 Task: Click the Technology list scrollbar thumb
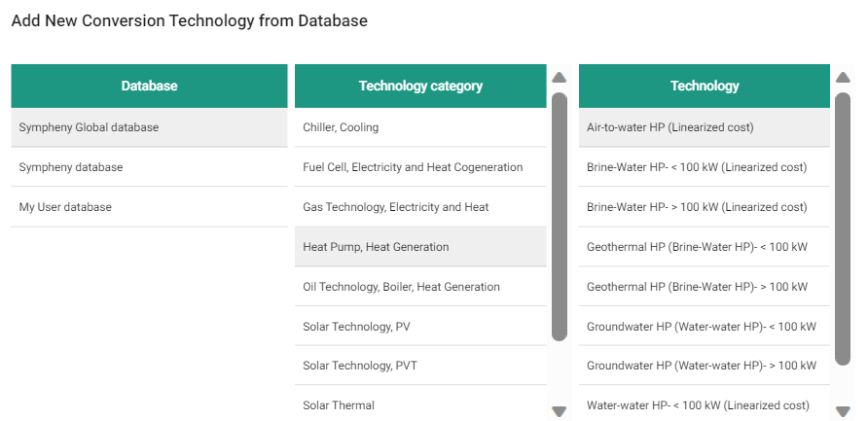click(843, 228)
